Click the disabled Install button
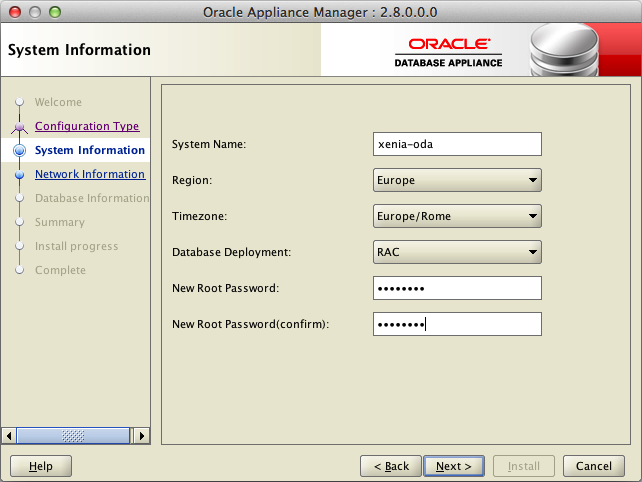Screen dimensions: 642x482 [524, 466]
